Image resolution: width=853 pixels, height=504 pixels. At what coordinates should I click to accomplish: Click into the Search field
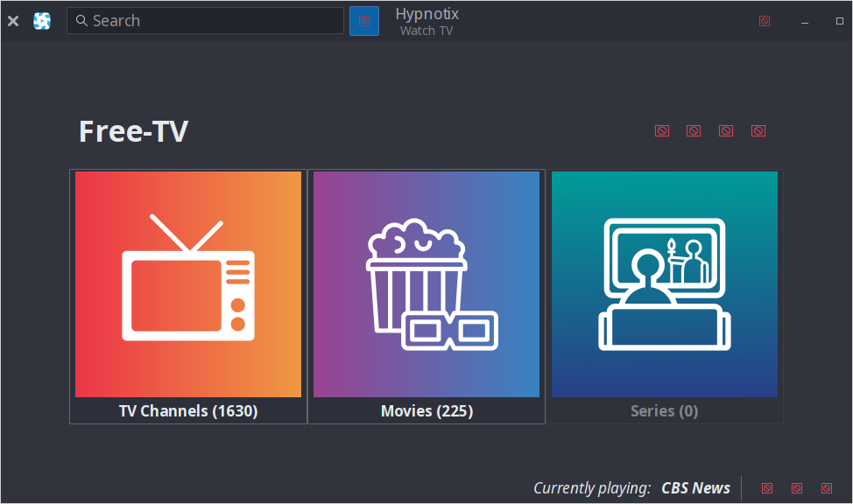tap(205, 21)
